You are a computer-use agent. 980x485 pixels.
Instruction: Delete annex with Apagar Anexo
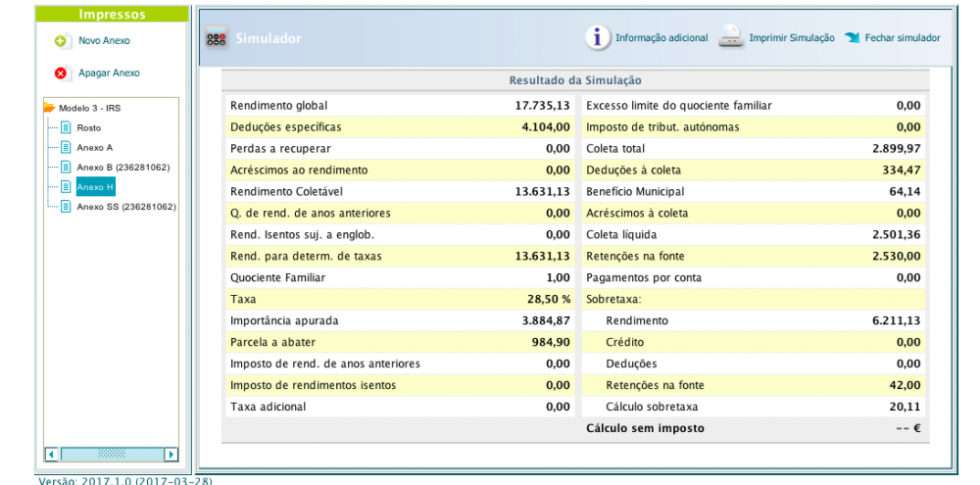click(x=110, y=73)
